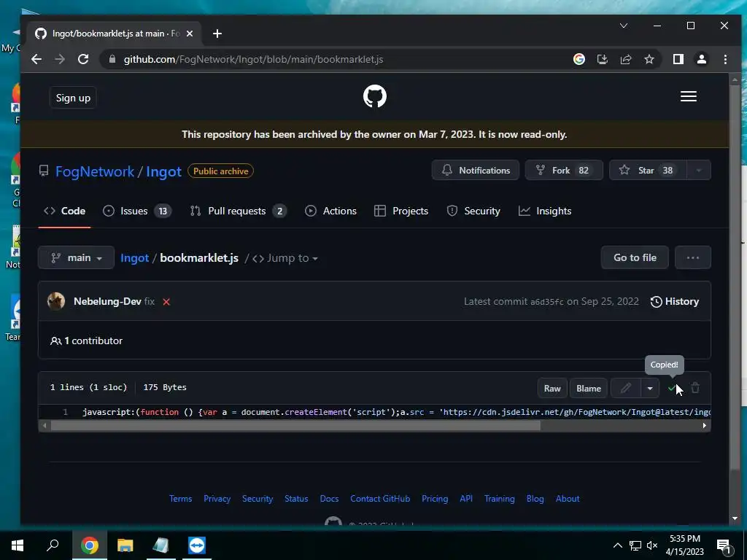Open commit History link
Screen dimensions: 747x560
(x=675, y=301)
